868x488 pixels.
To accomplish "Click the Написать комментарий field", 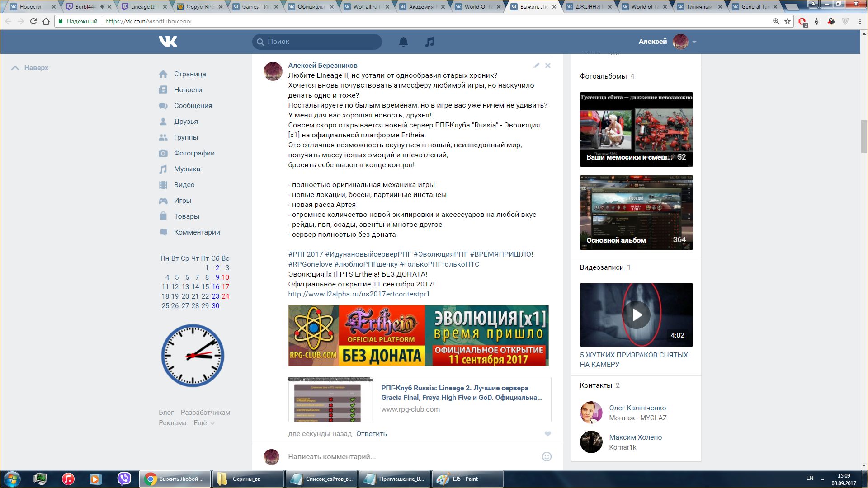I will (411, 457).
